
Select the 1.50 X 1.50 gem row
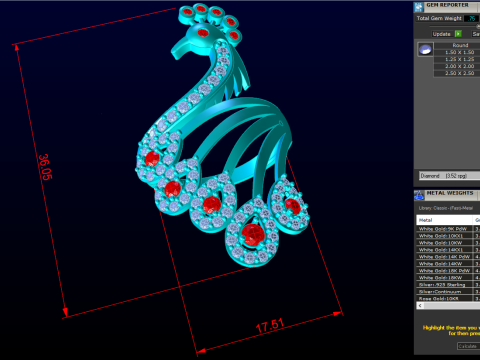(x=457, y=52)
